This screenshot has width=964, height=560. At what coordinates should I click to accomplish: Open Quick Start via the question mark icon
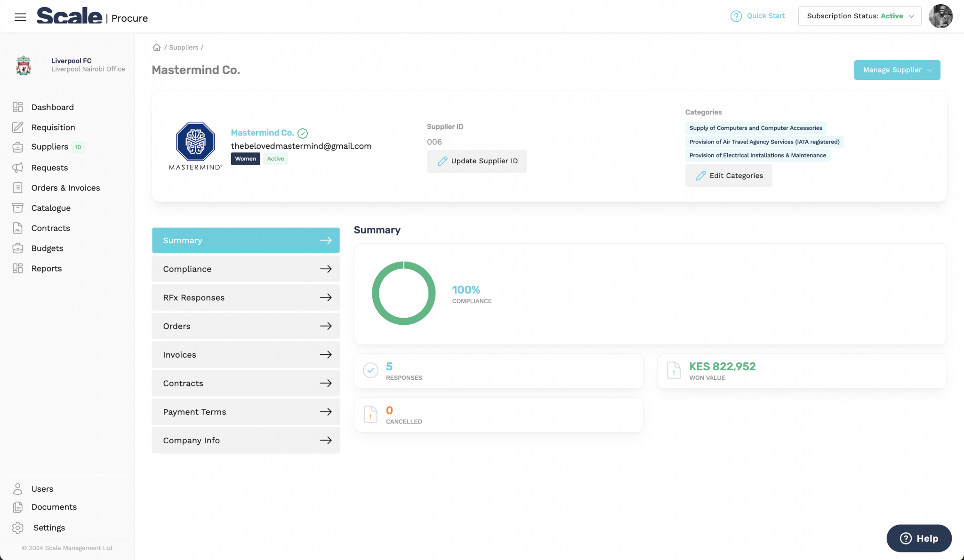(x=736, y=16)
